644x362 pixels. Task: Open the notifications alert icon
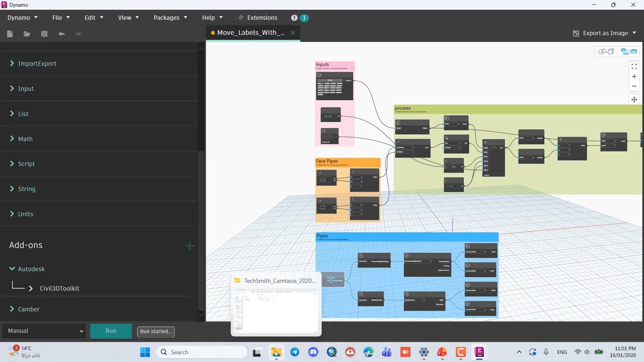coord(294,18)
